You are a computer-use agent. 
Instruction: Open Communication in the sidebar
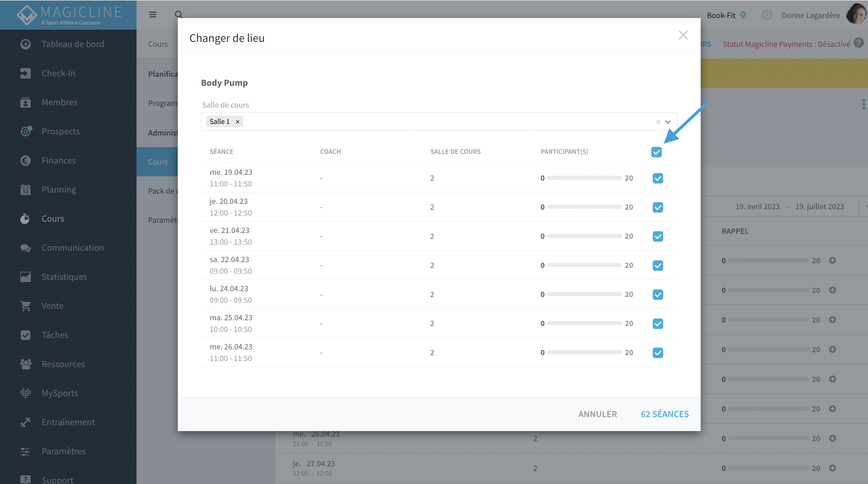[72, 248]
